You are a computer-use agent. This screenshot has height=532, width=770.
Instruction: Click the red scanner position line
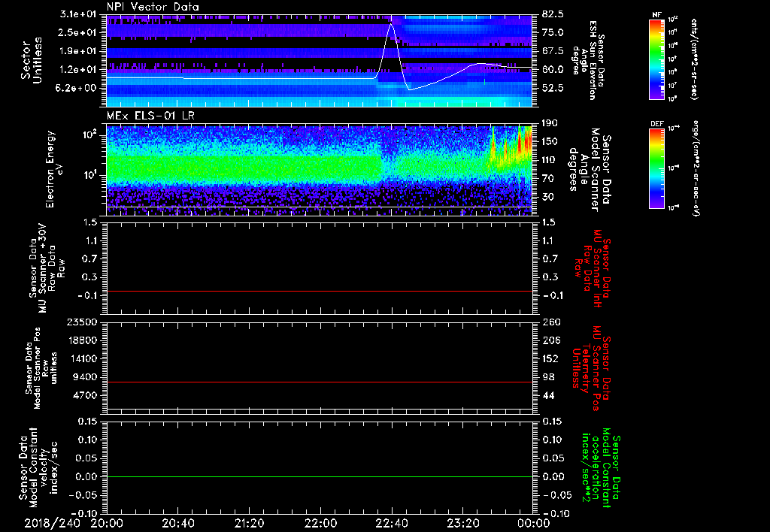(x=320, y=382)
